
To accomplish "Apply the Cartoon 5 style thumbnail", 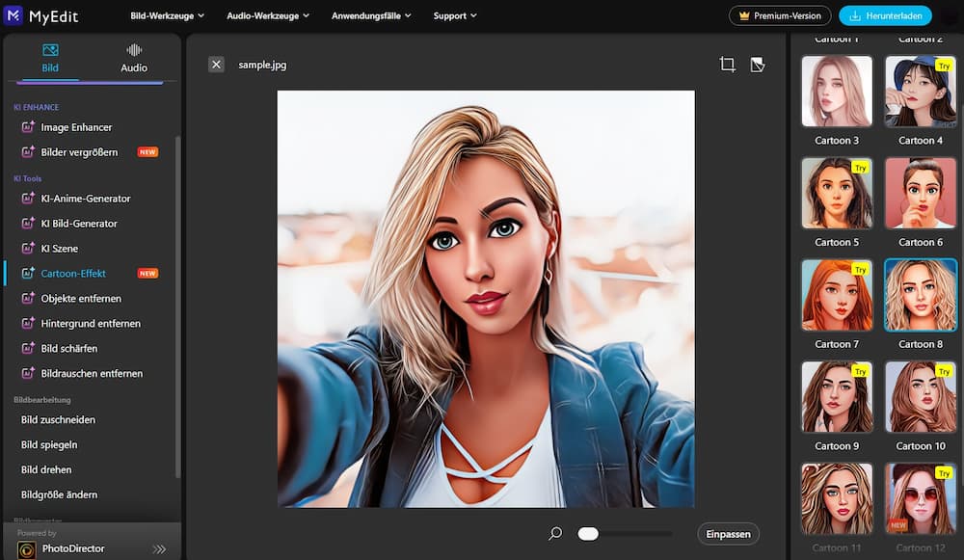I will (x=837, y=193).
